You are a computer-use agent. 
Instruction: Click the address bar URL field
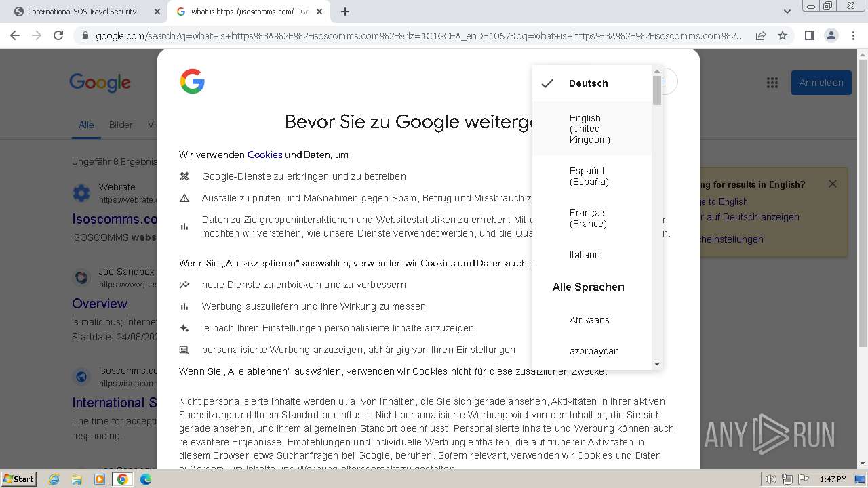coord(420,36)
